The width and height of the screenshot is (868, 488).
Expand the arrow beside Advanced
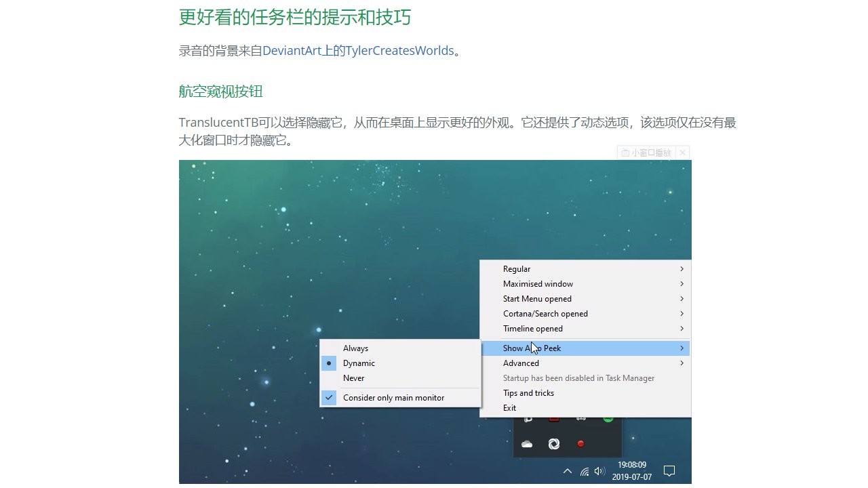[682, 363]
